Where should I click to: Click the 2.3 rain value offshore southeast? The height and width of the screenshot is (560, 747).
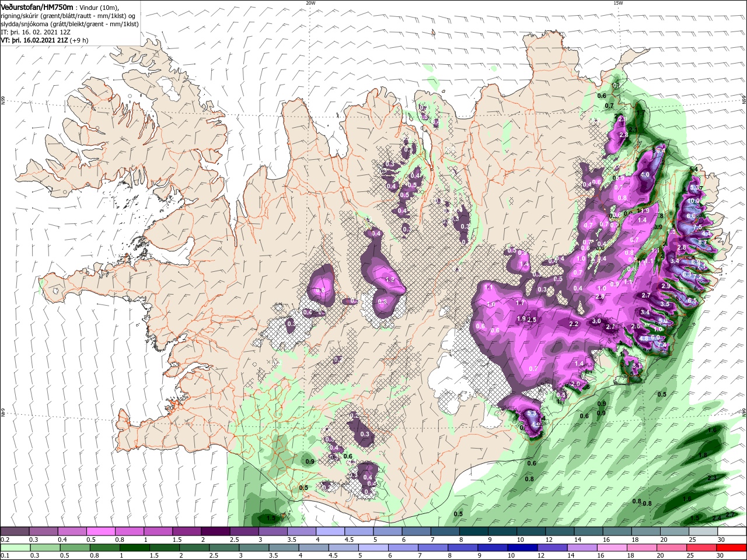click(712, 478)
